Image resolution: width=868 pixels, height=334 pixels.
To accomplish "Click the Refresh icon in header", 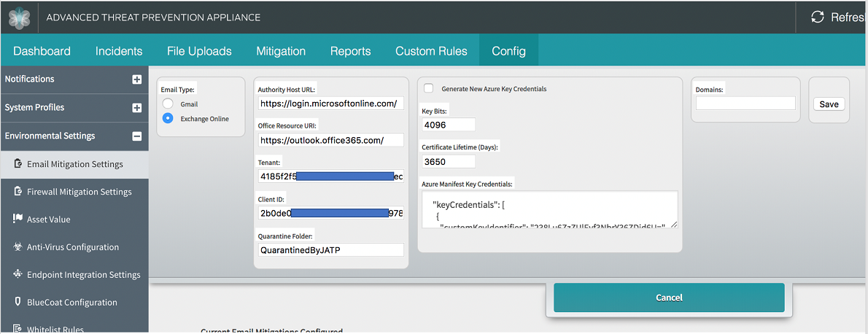I will coord(818,17).
